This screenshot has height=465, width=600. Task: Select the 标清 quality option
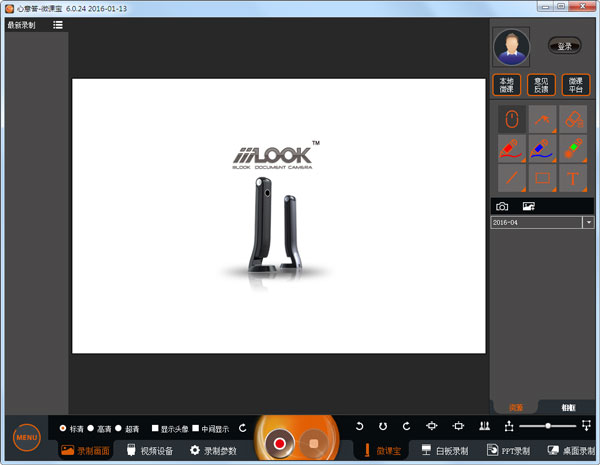tap(63, 428)
